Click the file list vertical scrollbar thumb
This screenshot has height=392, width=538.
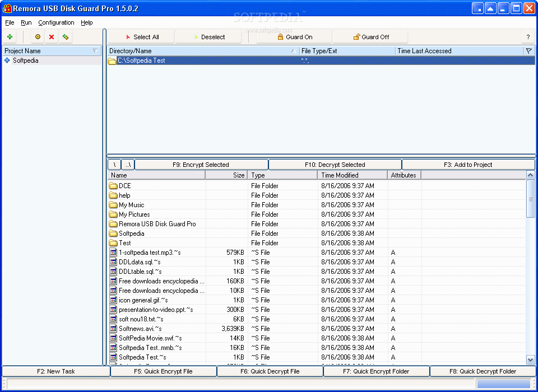531,199
